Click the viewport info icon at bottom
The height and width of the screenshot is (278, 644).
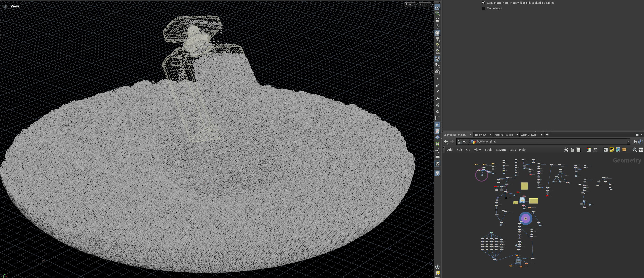(437, 267)
